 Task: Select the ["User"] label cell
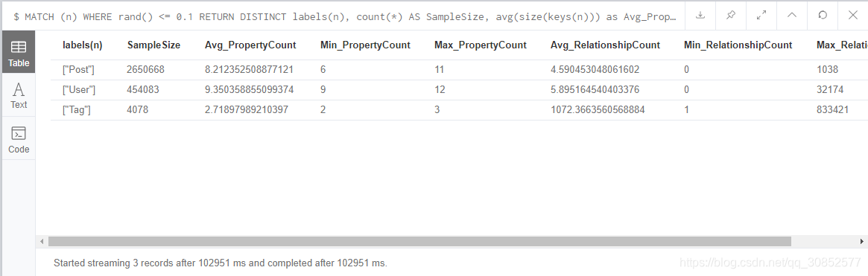(x=79, y=89)
